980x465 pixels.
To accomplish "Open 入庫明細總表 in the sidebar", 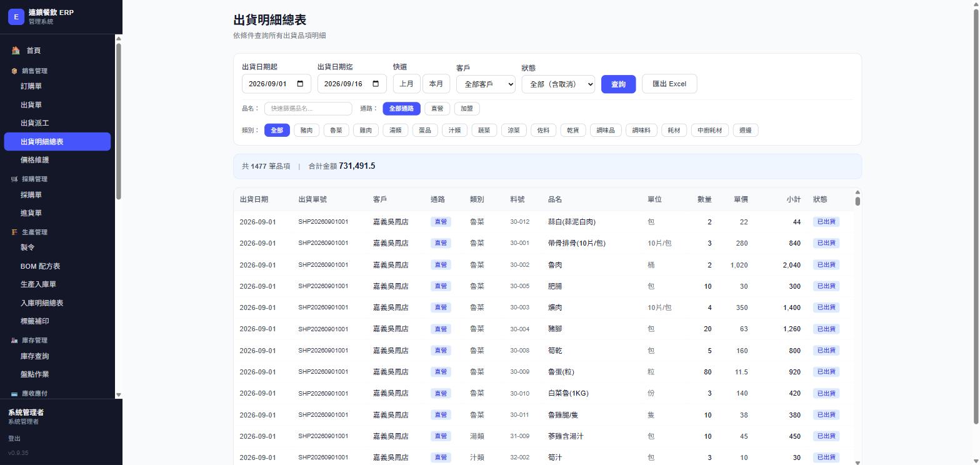I will tap(57, 303).
